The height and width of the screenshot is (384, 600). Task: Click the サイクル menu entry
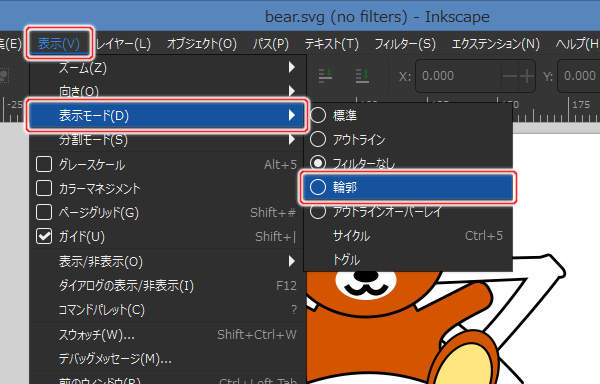[408, 236]
